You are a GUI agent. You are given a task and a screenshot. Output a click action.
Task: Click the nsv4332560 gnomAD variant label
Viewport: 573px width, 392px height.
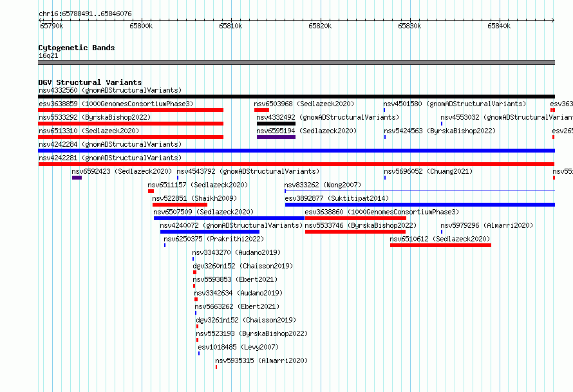coord(110,90)
